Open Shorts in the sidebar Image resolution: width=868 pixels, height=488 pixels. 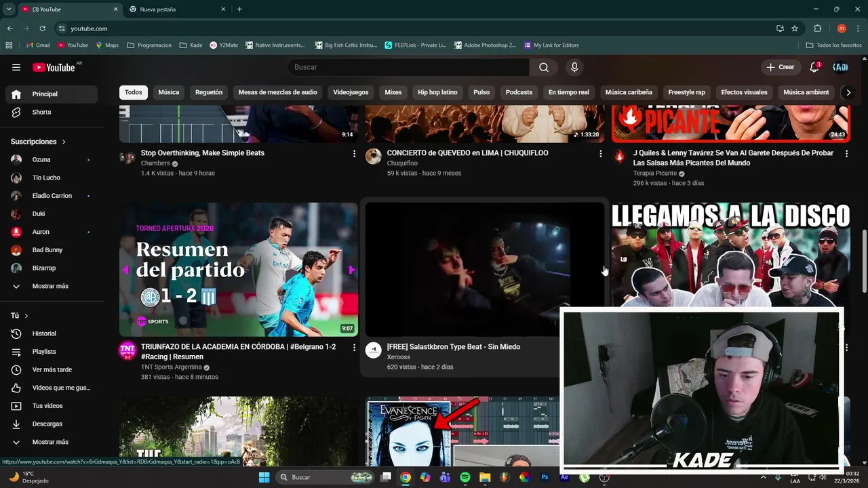[x=52, y=112]
